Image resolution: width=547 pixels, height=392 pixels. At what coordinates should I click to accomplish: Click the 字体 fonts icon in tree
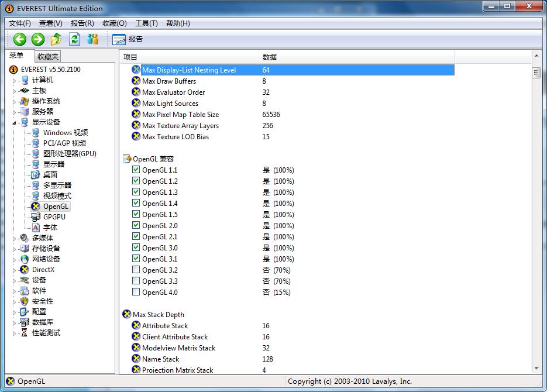[36, 228]
